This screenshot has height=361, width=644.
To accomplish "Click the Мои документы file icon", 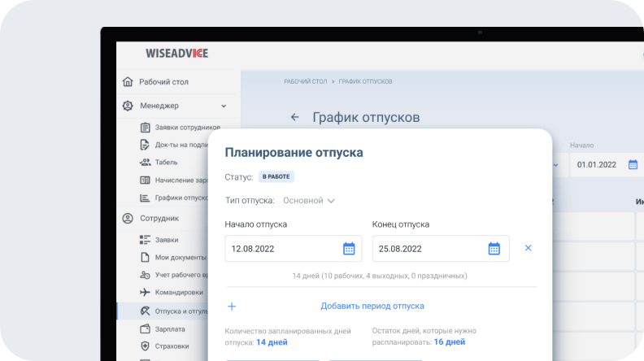I will click(x=145, y=257).
